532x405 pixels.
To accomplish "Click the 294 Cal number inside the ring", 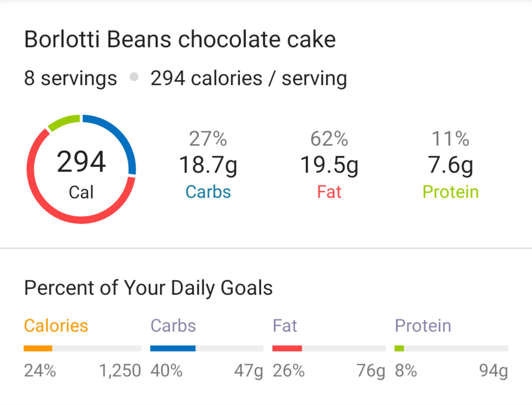I will [81, 162].
